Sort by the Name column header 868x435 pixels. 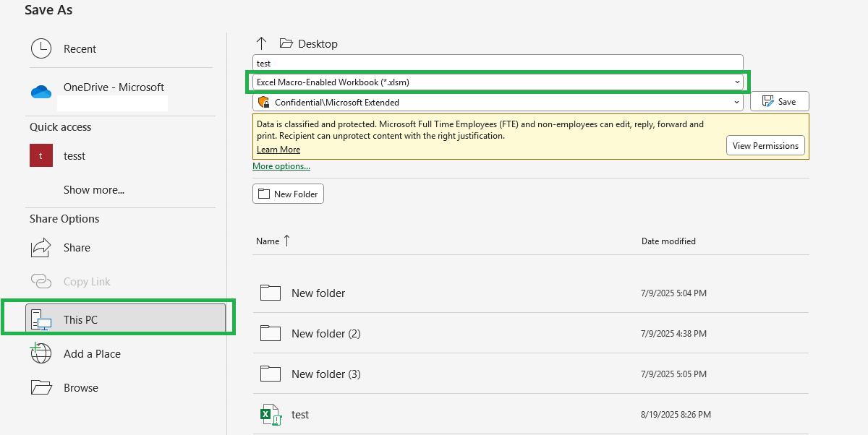coord(268,241)
